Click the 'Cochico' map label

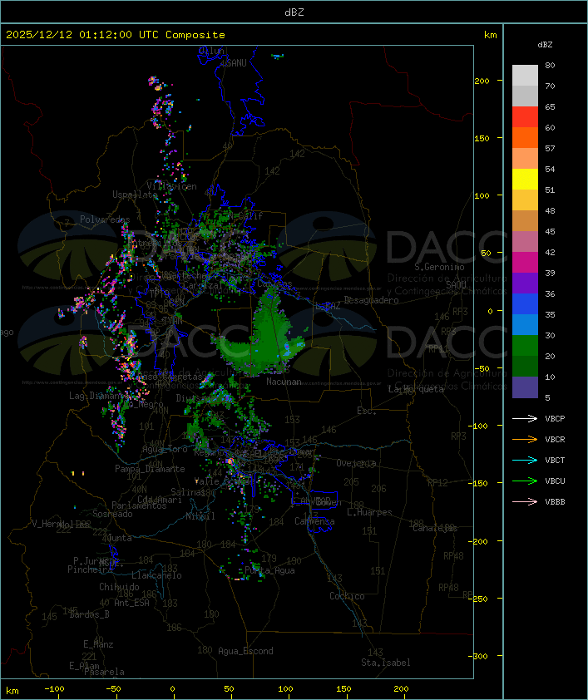click(x=347, y=596)
